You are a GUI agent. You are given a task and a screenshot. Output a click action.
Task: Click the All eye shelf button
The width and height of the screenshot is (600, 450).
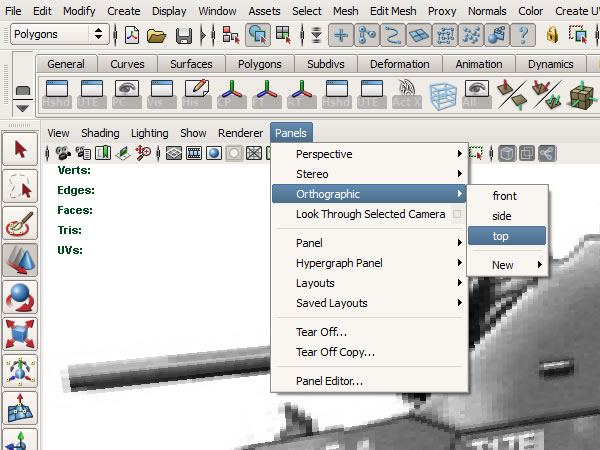[477, 94]
